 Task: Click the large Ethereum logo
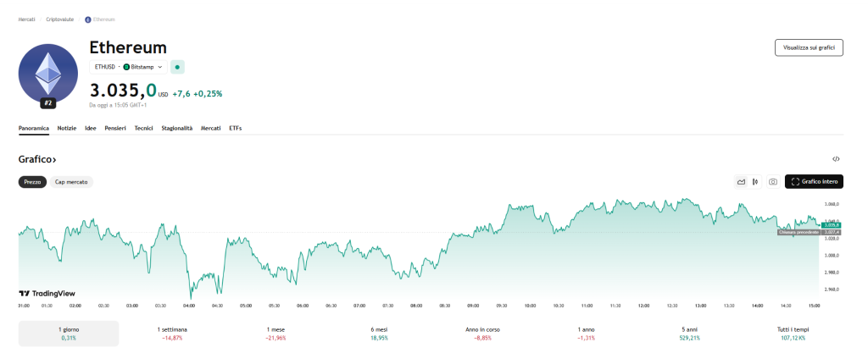(x=48, y=74)
